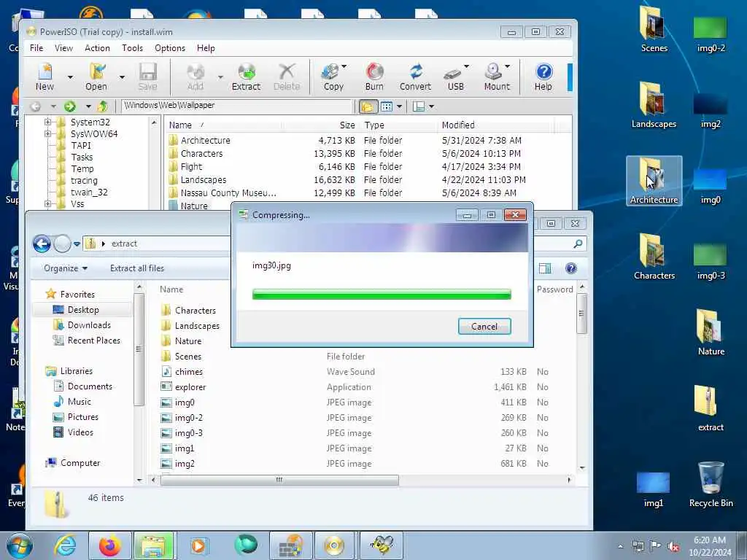Toggle the folder tree view icon in PowerISO

coord(368,106)
